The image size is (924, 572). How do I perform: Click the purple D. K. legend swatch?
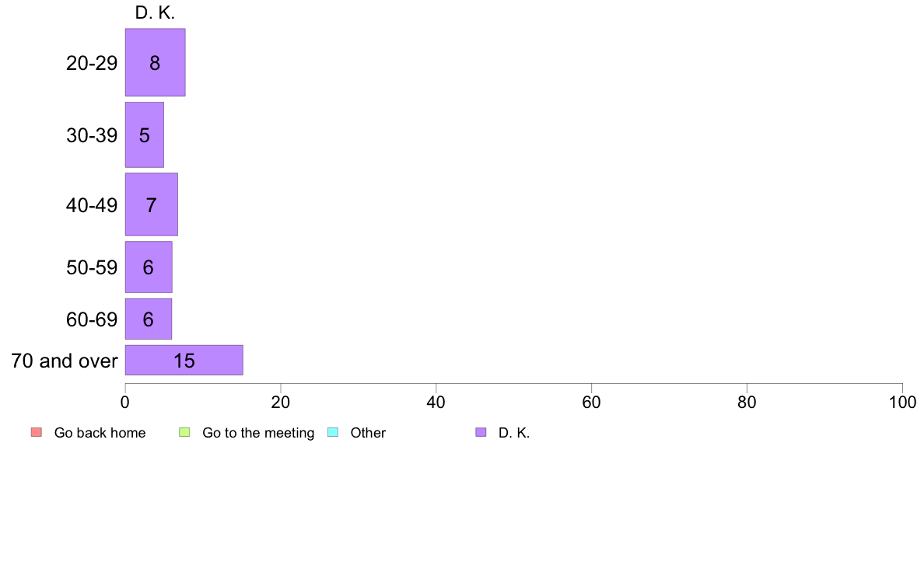pos(481,432)
